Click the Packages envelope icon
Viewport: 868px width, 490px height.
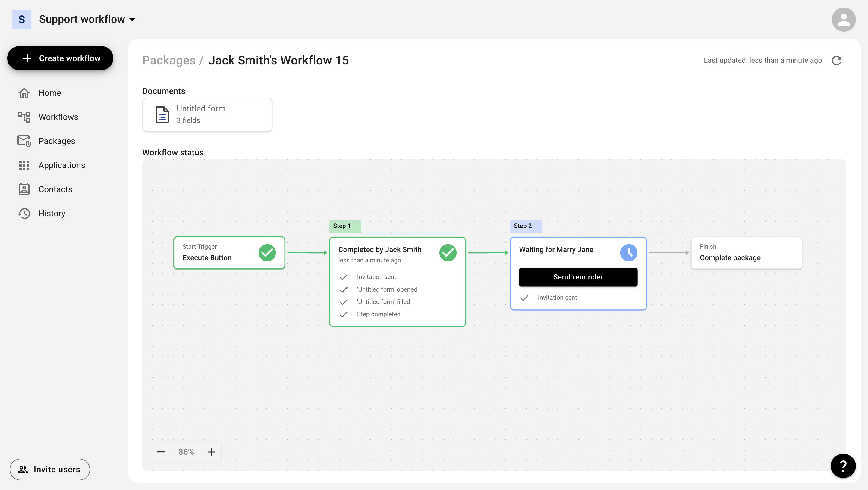pyautogui.click(x=24, y=141)
